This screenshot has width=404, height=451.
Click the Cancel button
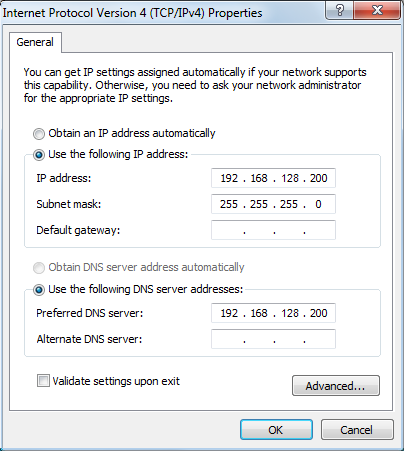(x=357, y=430)
